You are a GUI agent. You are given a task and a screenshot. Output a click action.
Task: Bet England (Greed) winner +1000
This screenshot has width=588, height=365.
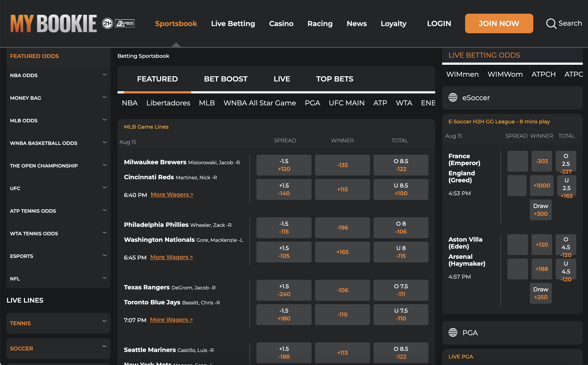pyautogui.click(x=542, y=185)
